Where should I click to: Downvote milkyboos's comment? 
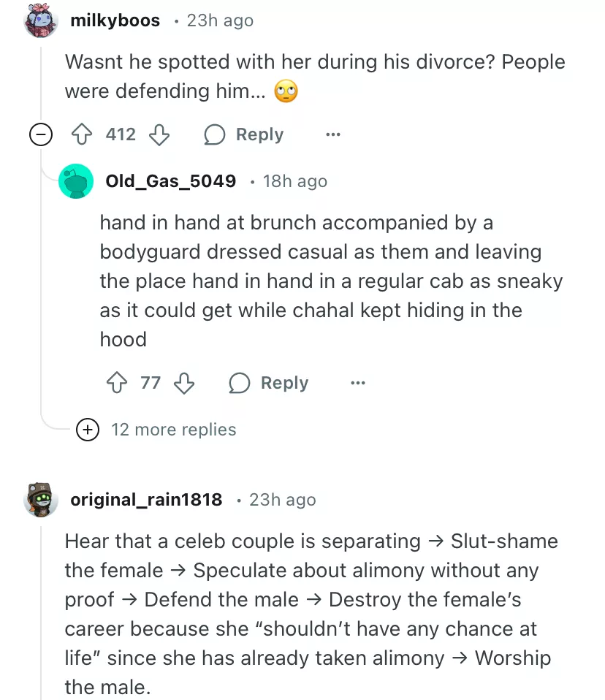[159, 134]
